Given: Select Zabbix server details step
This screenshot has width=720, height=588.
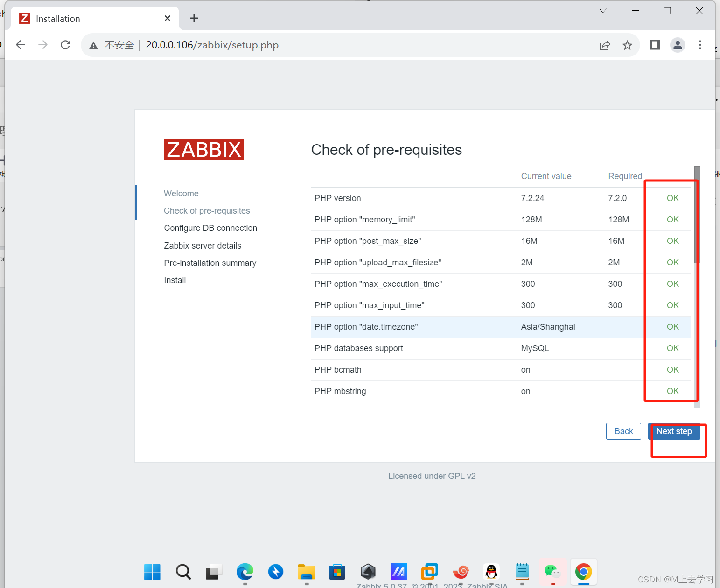Looking at the screenshot, I should point(203,246).
